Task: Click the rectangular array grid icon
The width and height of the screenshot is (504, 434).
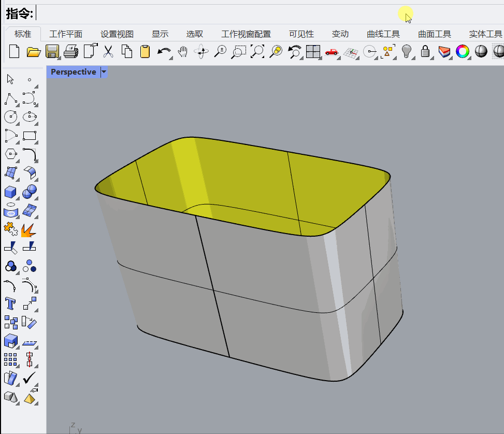Action: click(x=10, y=359)
